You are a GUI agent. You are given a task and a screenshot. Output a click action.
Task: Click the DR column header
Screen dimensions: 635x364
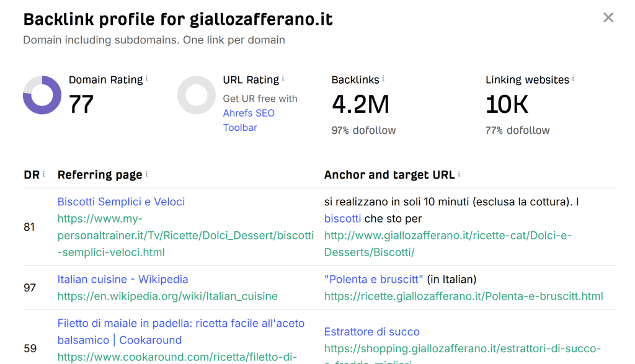[32, 175]
